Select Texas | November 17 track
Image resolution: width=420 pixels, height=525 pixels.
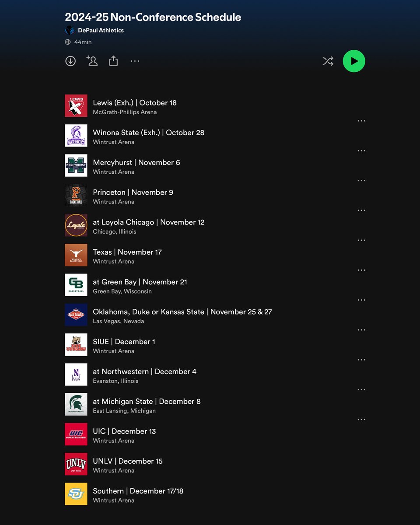[x=127, y=252]
